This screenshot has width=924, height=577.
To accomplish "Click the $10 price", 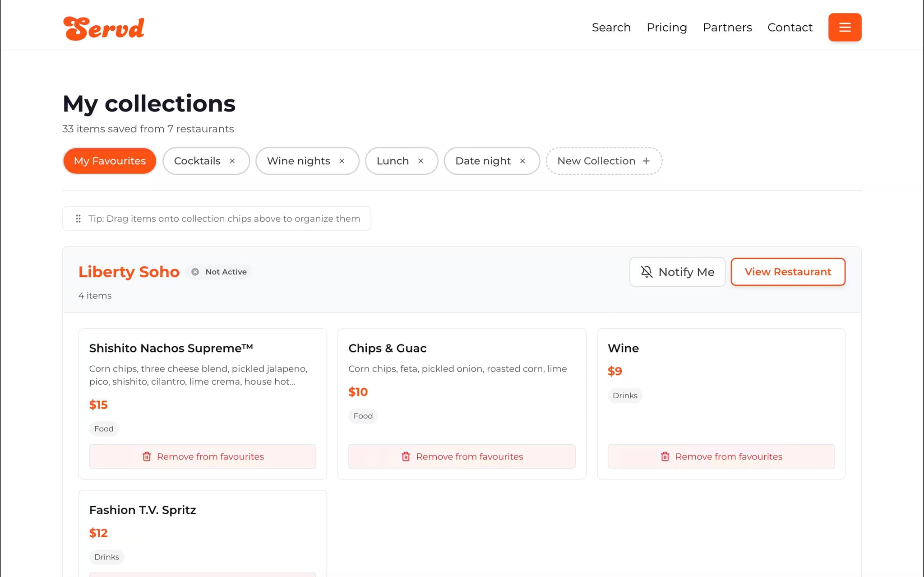I will 358,392.
